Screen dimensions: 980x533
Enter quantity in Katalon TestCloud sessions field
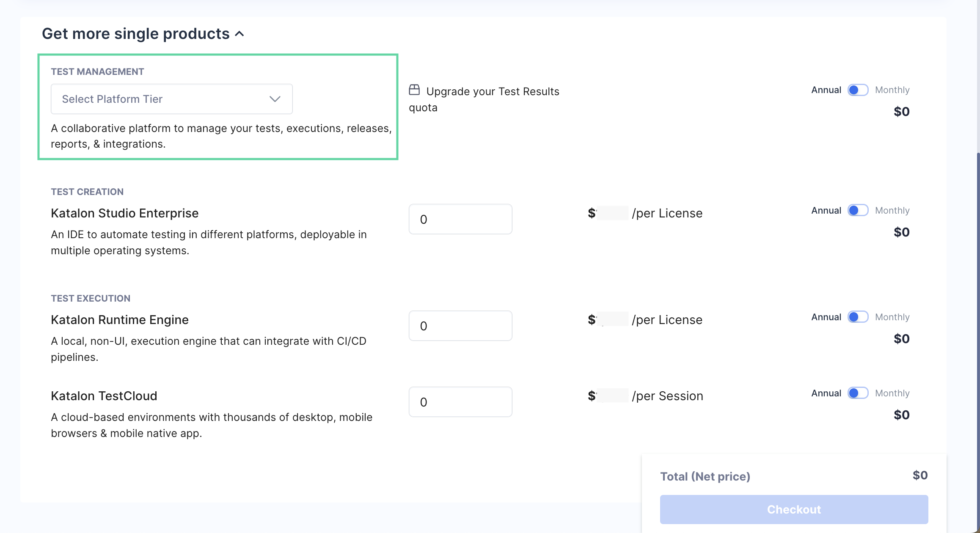tap(460, 401)
